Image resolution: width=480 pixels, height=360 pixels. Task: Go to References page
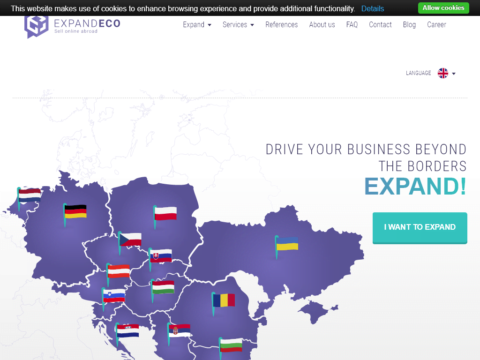click(281, 25)
